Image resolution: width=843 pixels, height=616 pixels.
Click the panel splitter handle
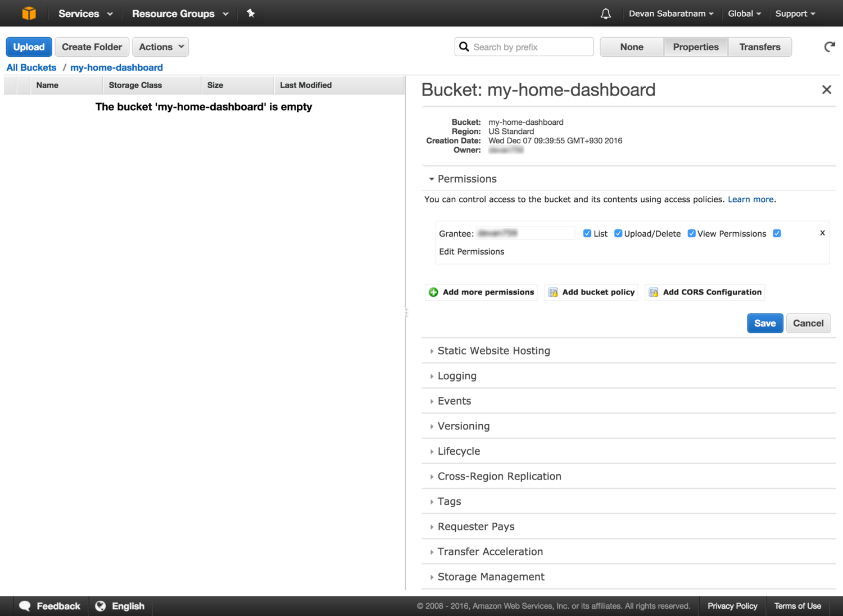coord(406,313)
